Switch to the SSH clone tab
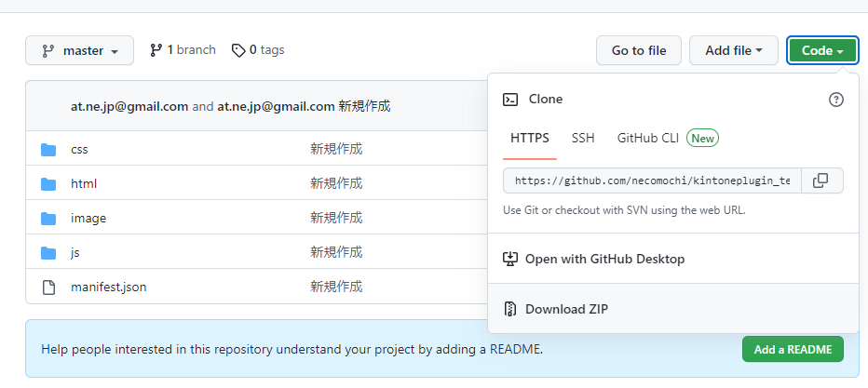Screen dimensions: 868x388 pos(583,138)
